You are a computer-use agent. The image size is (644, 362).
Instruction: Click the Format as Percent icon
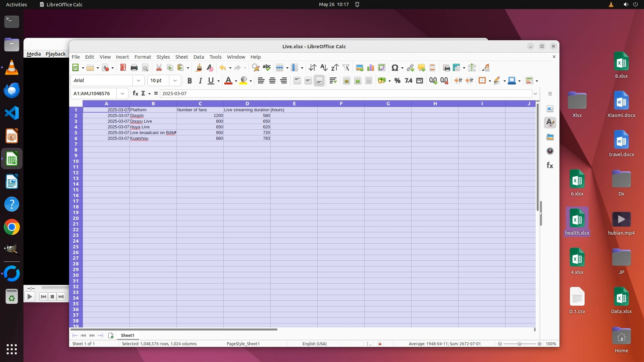point(397,80)
